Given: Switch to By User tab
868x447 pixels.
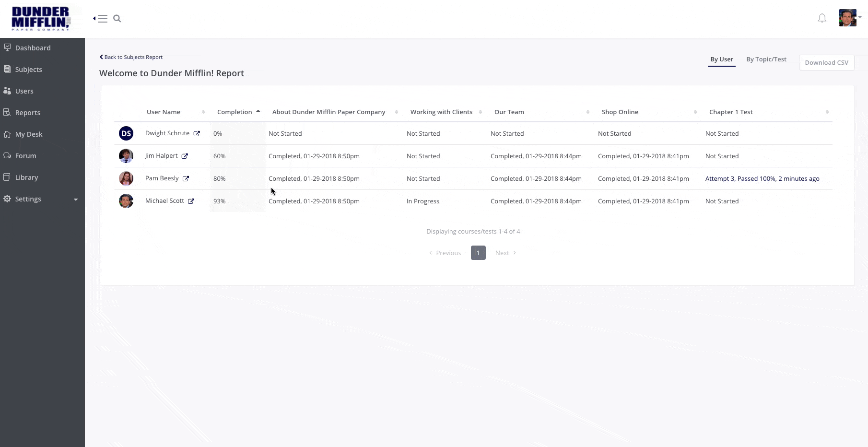Looking at the screenshot, I should (722, 59).
